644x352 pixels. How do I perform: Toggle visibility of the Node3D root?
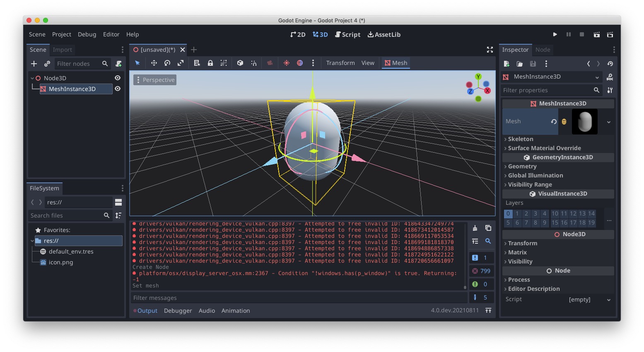pyautogui.click(x=117, y=78)
